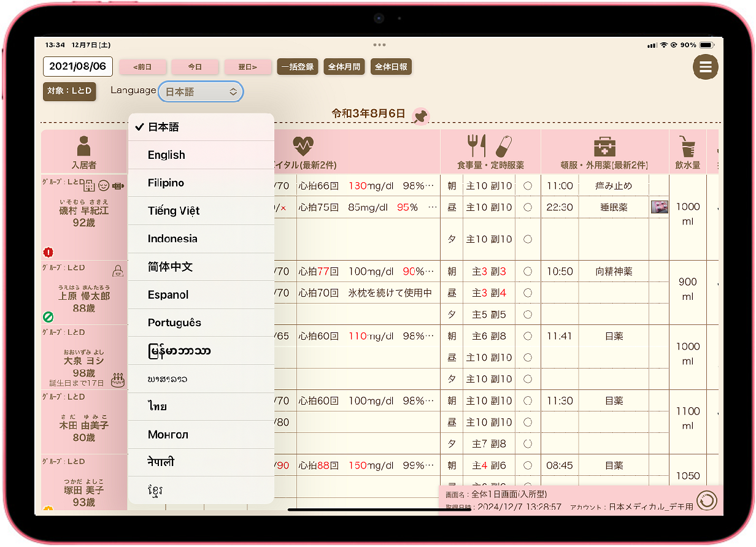Image resolution: width=756 pixels, height=547 pixels.
Task: Go to next day with 翌日 button
Action: [x=247, y=67]
